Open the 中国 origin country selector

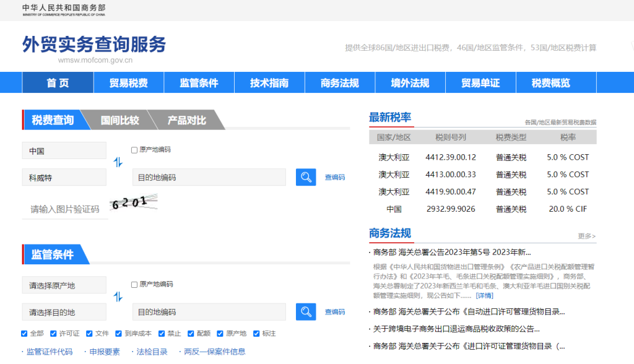pyautogui.click(x=64, y=150)
